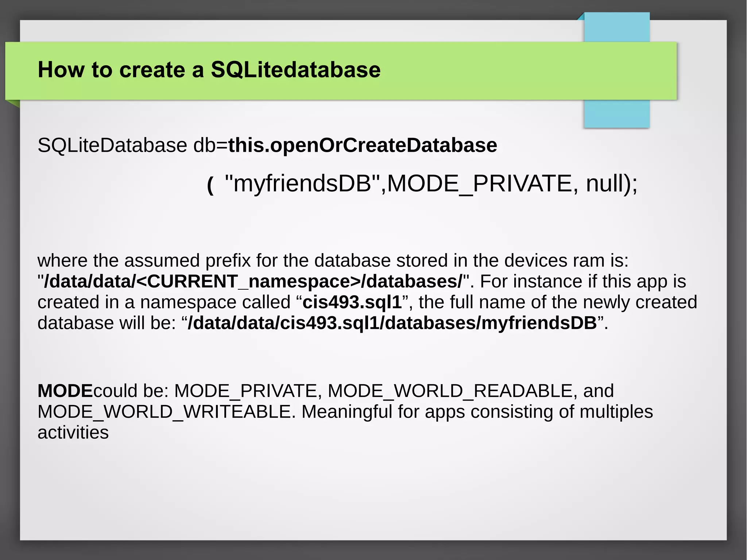Viewport: 747px width, 560px height.
Task: Click bold '/data/data/<CURRENT_namespace>/databases/' path
Action: (253, 282)
